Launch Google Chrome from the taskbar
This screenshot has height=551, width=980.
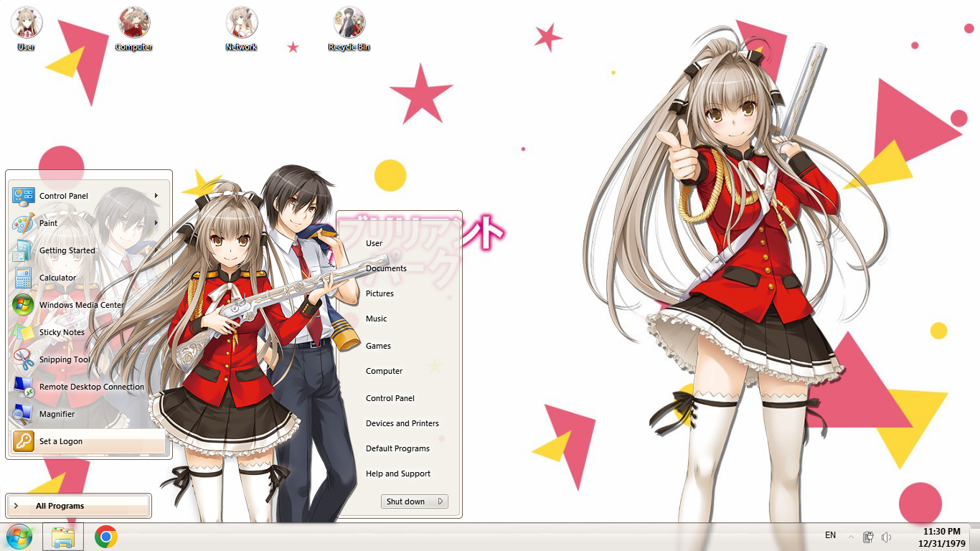click(106, 537)
